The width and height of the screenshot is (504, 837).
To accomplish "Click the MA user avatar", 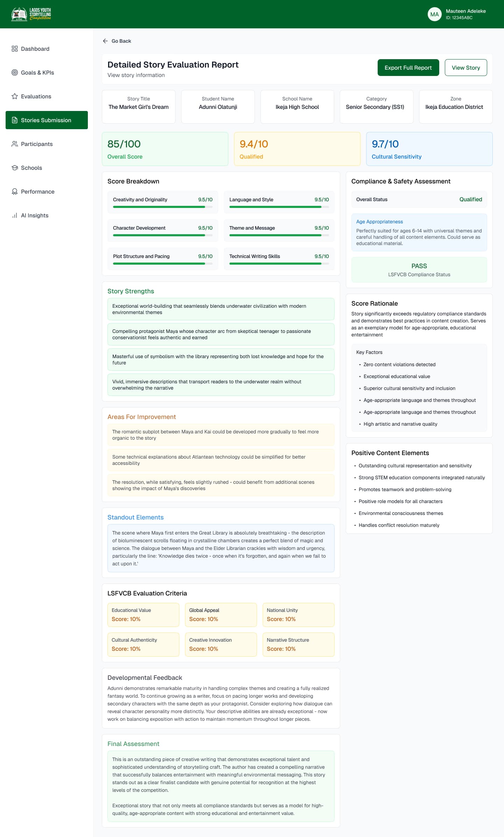I will pyautogui.click(x=435, y=14).
